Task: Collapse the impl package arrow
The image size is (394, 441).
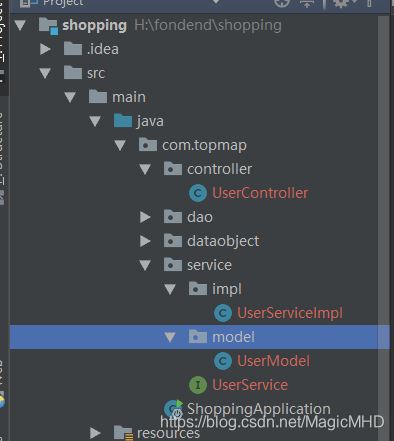Action: [x=170, y=289]
